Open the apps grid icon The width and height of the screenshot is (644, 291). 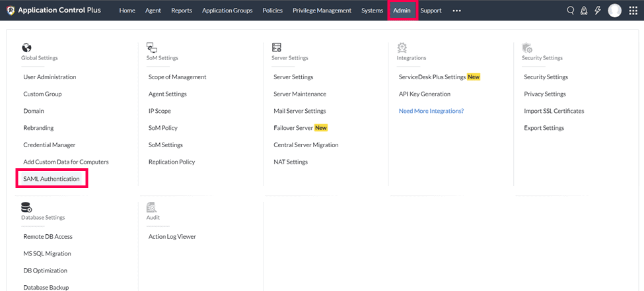(633, 11)
